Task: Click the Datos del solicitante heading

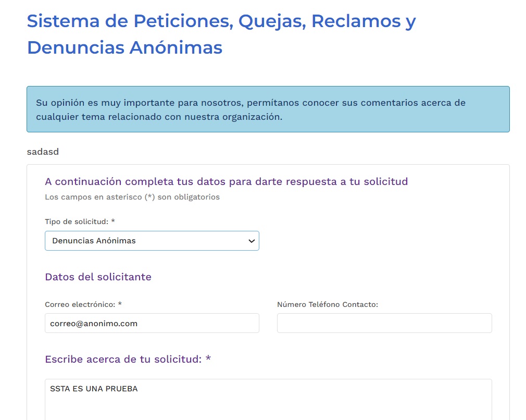Action: pos(98,277)
